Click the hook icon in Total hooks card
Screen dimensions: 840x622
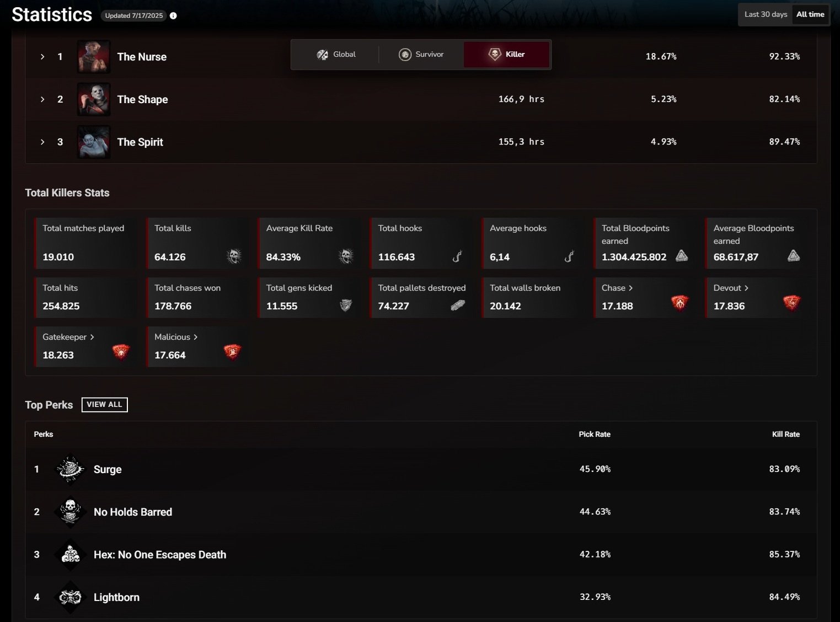pyautogui.click(x=457, y=256)
